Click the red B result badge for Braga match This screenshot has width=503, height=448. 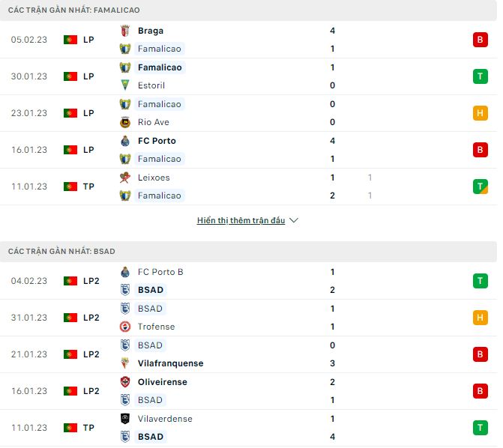[x=480, y=40]
